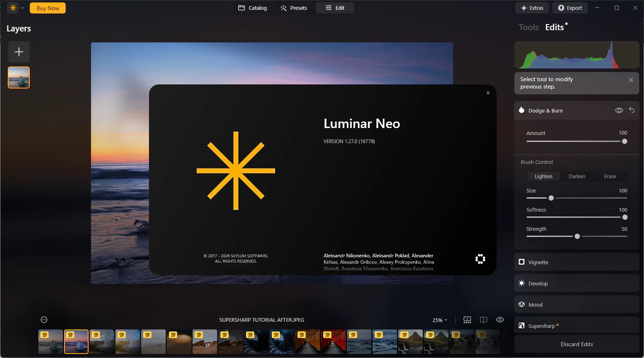This screenshot has height=358, width=644.
Task: Reset the Dodge & Burn tool
Action: 632,110
